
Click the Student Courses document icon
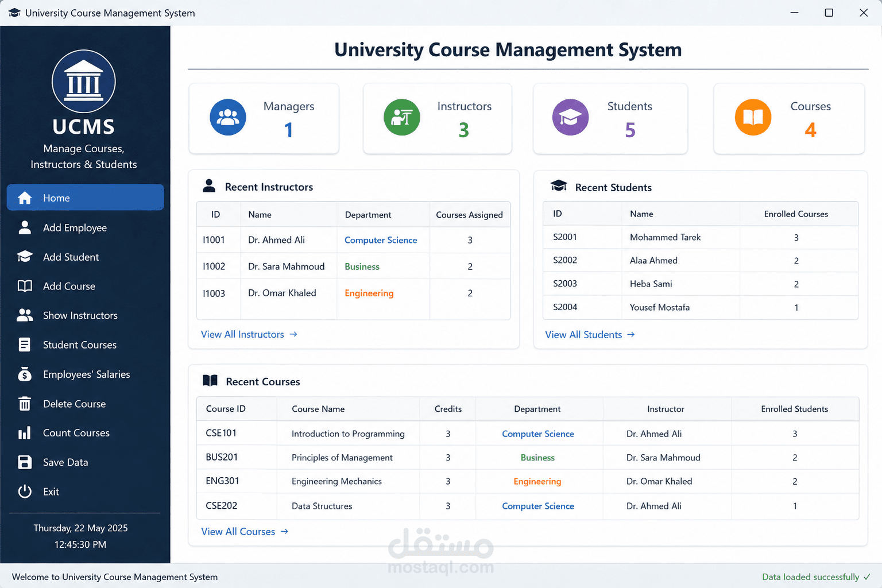click(x=25, y=345)
